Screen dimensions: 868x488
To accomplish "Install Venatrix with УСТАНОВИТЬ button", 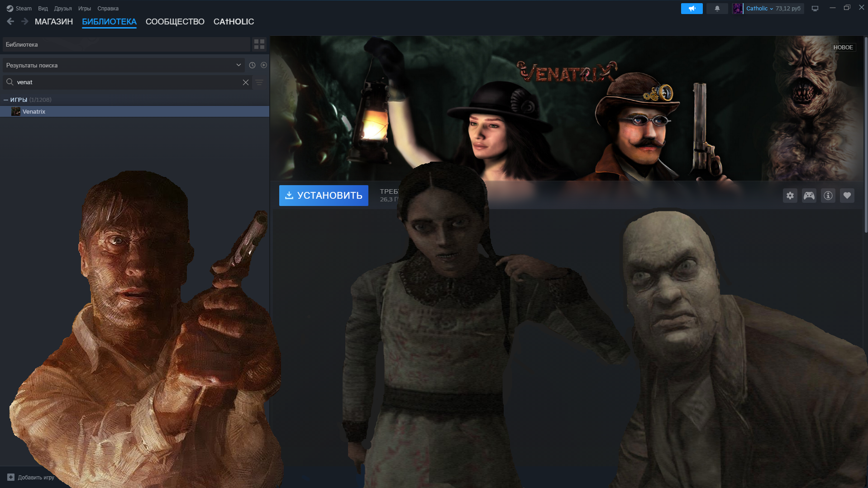I will pos(324,196).
